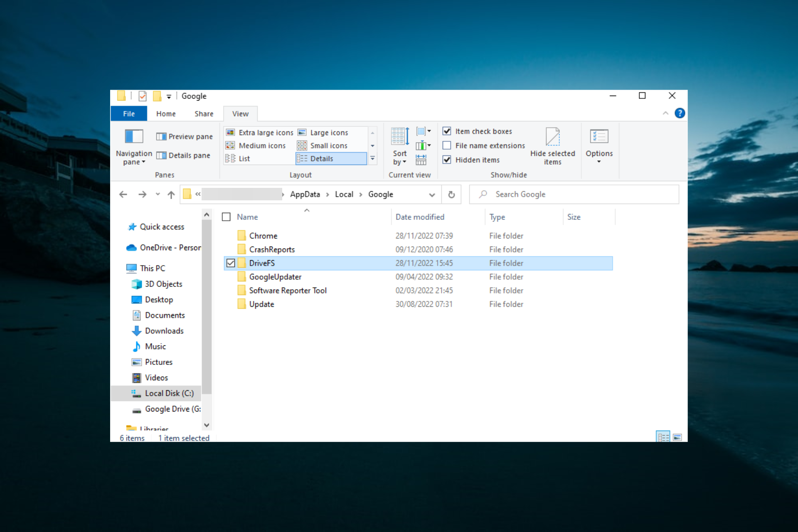Go up one folder level
Screen dimensions: 798x532
point(171,194)
